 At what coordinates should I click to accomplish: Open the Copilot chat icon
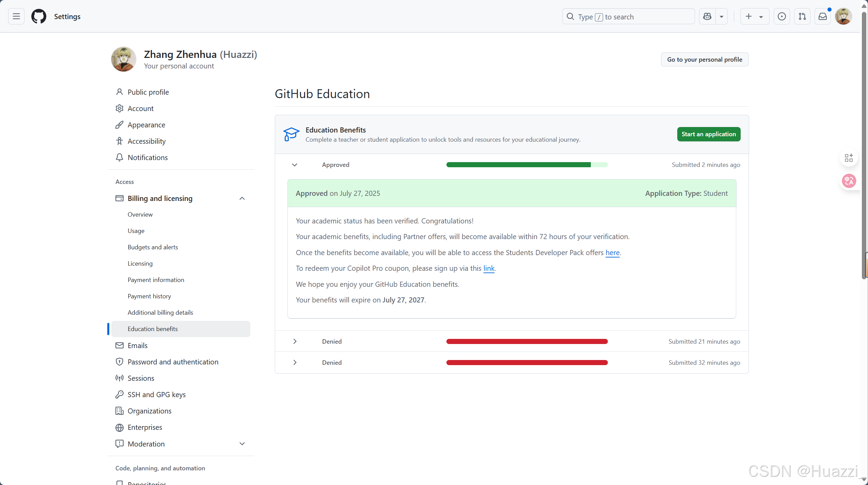[x=707, y=16]
